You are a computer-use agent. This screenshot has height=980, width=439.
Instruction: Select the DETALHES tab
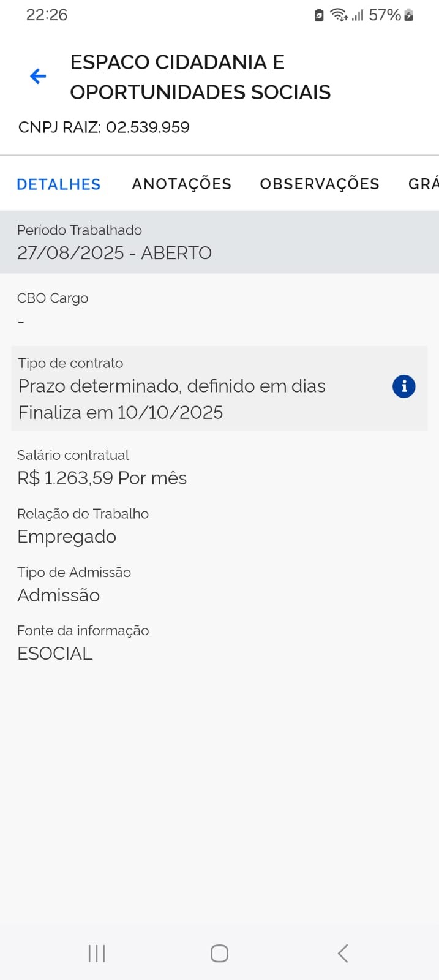pyautogui.click(x=59, y=184)
